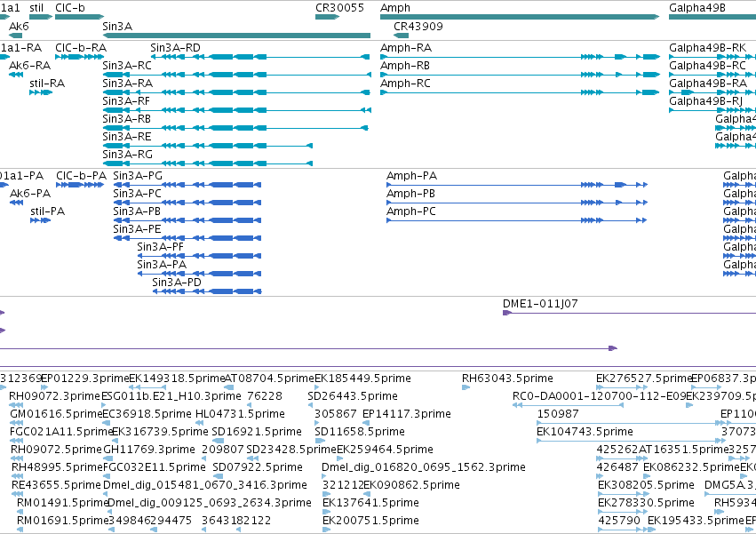This screenshot has width=756, height=534.
Task: Select transcript Galpha49B-RK
Action: point(707,48)
